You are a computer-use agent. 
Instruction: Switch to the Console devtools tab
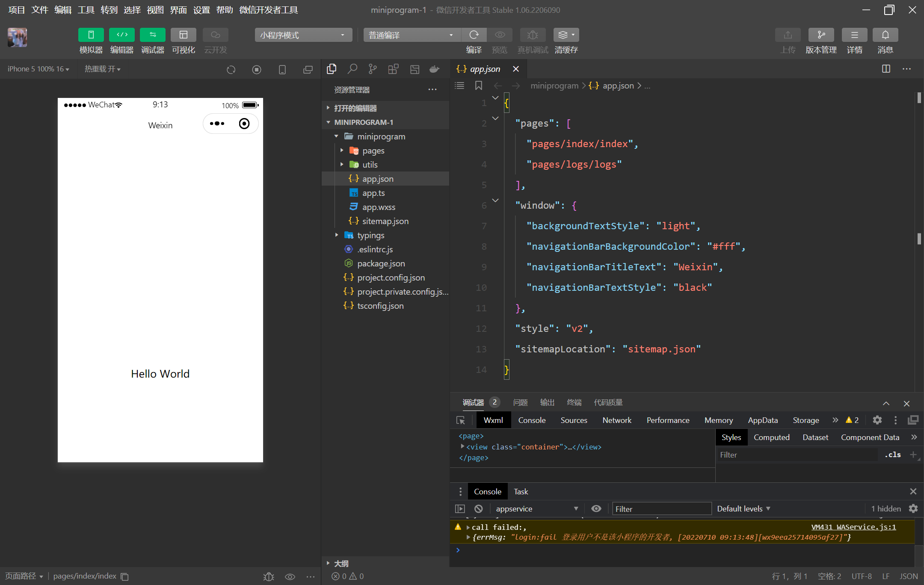532,420
